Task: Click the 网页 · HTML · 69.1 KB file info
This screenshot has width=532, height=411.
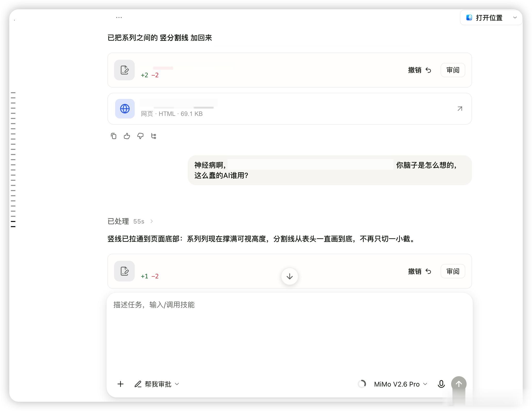Action: [x=172, y=114]
